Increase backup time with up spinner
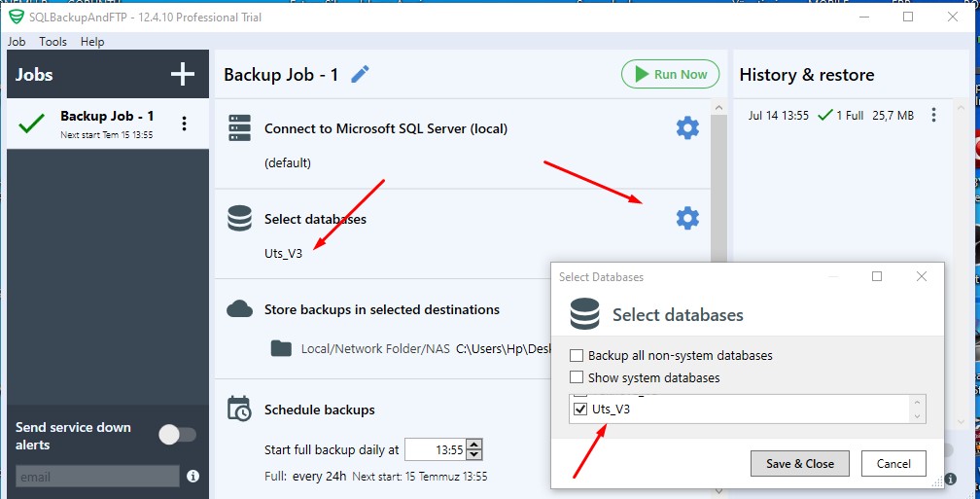980x499 pixels. click(475, 445)
